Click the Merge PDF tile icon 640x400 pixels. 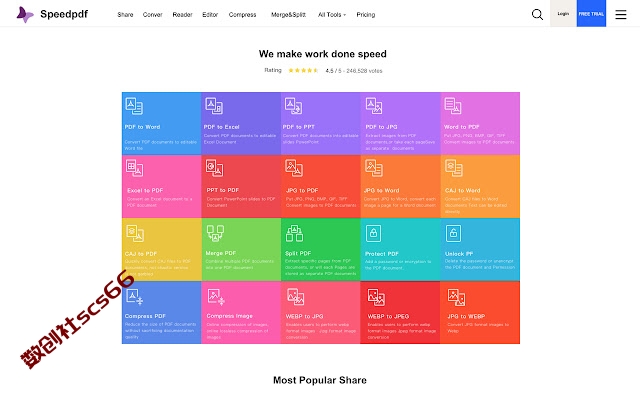click(215, 233)
